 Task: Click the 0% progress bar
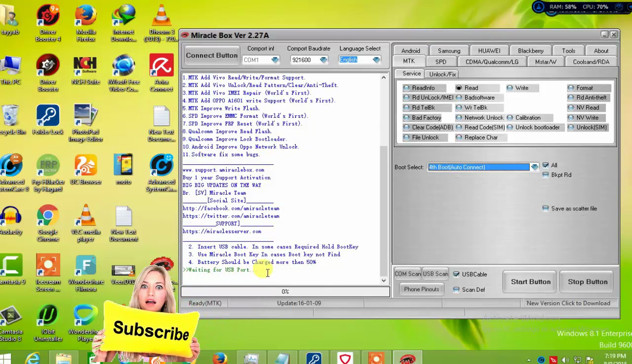tap(285, 292)
